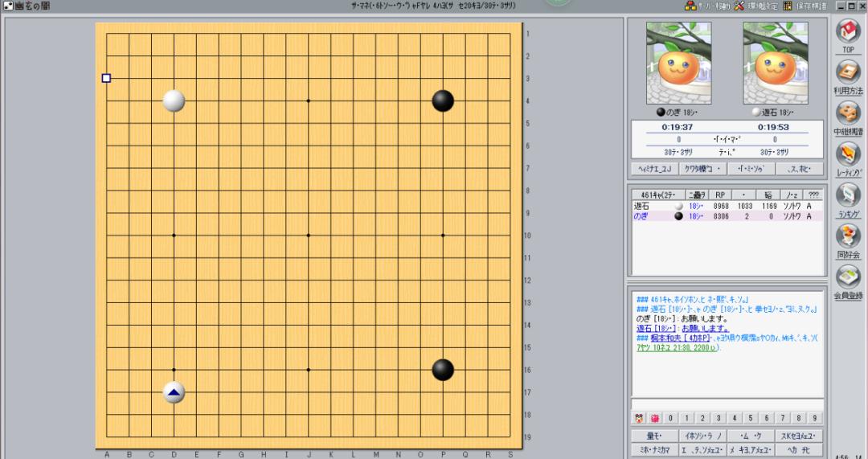Select のぎ row in player table

pyautogui.click(x=727, y=216)
